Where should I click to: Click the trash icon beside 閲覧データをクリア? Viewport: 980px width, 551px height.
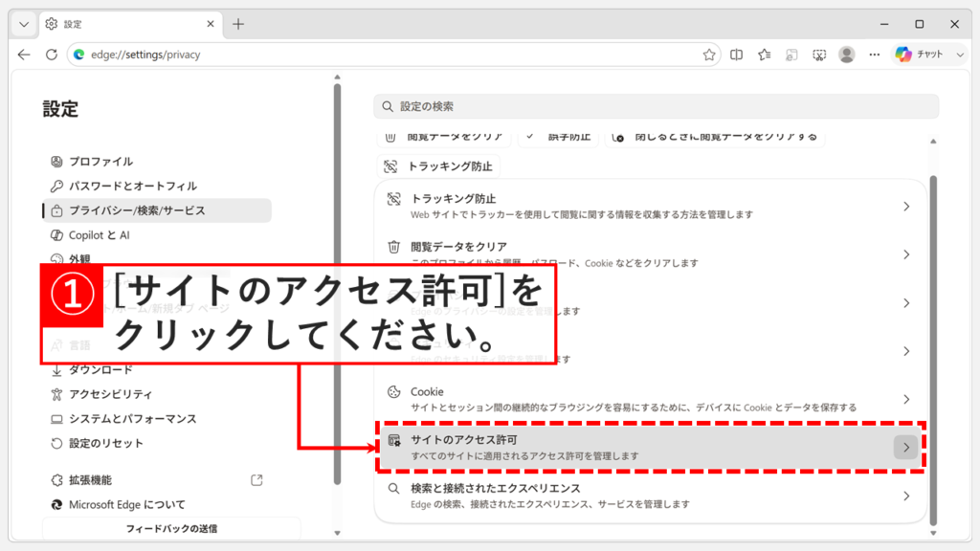coord(393,247)
